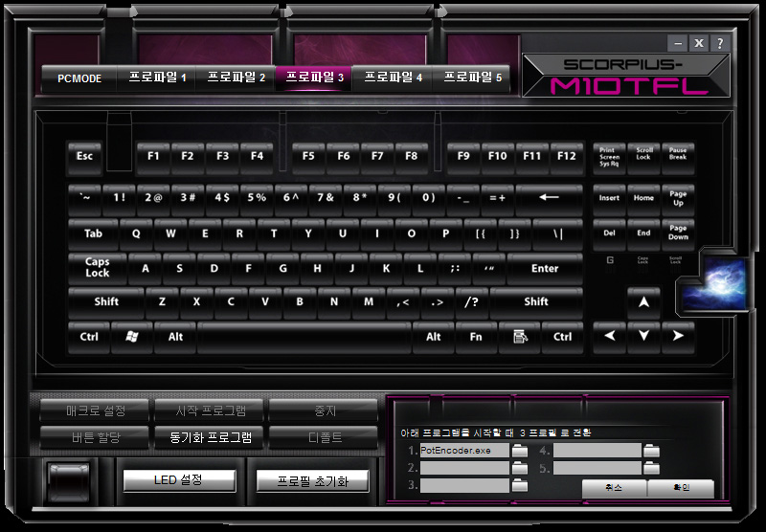Switch to 프로파일 5 tab

point(472,78)
